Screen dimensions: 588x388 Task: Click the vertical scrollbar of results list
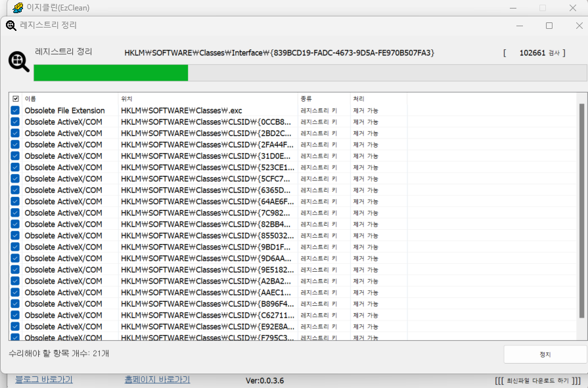[x=581, y=210]
